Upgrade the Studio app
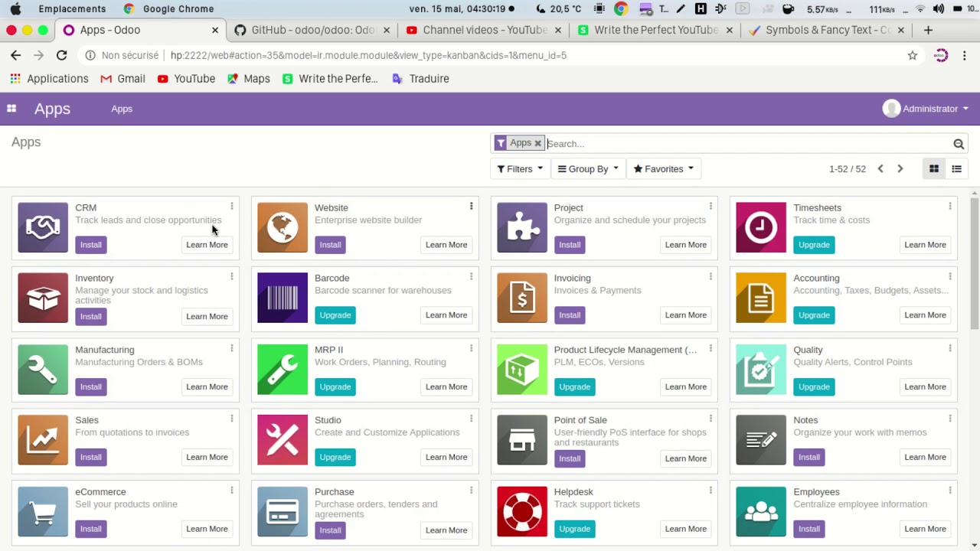This screenshot has height=551, width=980. [335, 458]
